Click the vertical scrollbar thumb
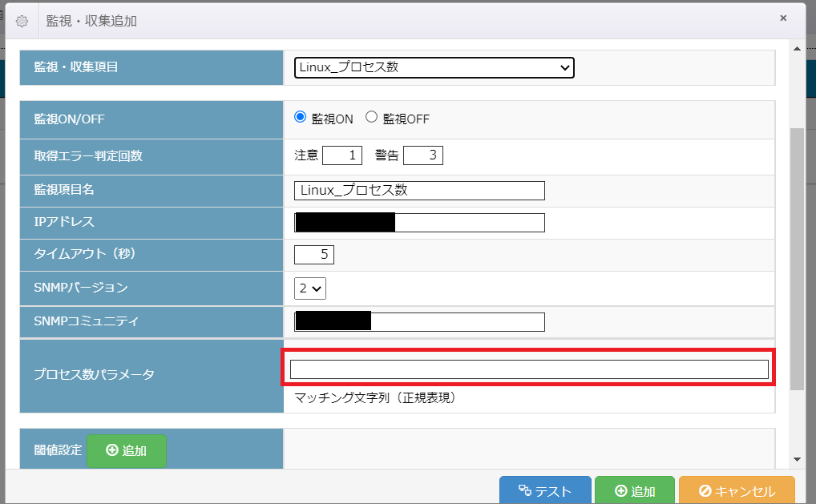The height and width of the screenshot is (504, 816). click(x=797, y=256)
